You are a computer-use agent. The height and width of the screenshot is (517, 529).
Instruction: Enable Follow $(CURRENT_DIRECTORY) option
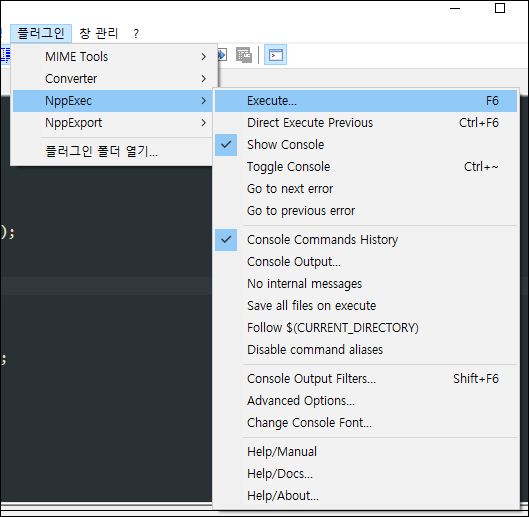click(x=366, y=328)
